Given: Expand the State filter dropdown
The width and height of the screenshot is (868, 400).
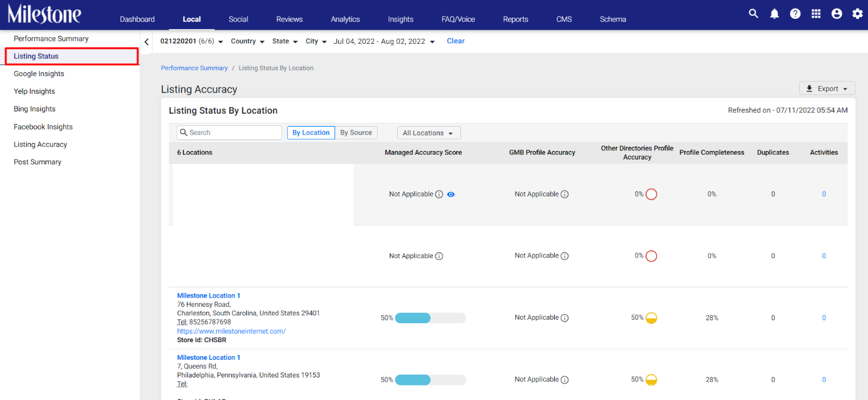Looking at the screenshot, I should point(285,41).
